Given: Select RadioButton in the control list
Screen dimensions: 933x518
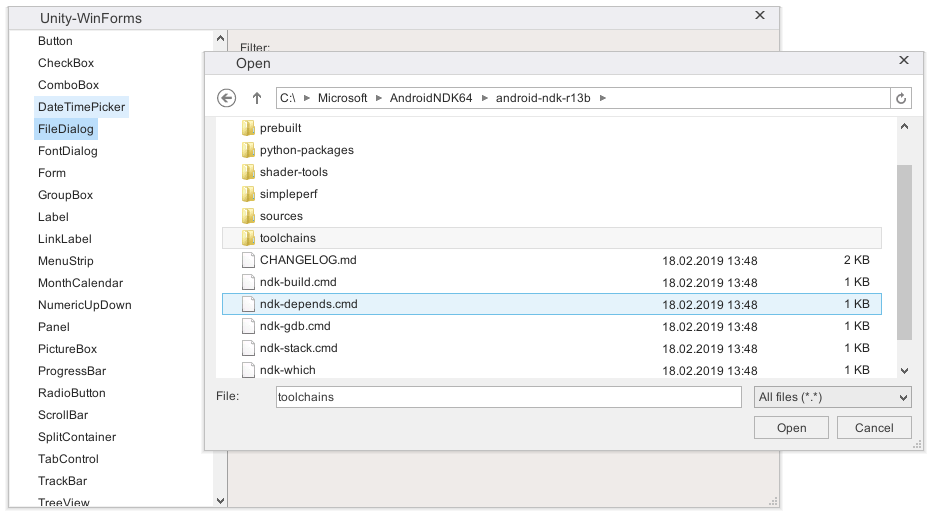Looking at the screenshot, I should tap(71, 393).
